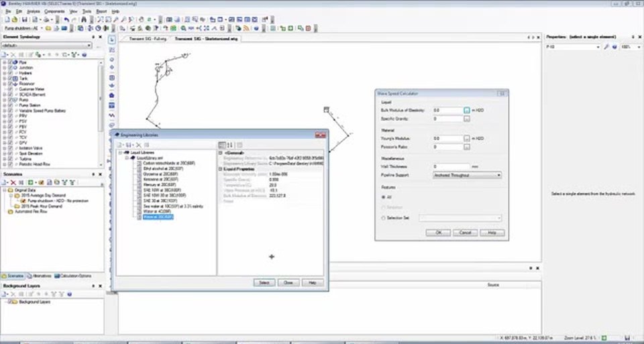
Task: Click the green Compute icon in the Scenarios toolbar
Action: click(30, 182)
